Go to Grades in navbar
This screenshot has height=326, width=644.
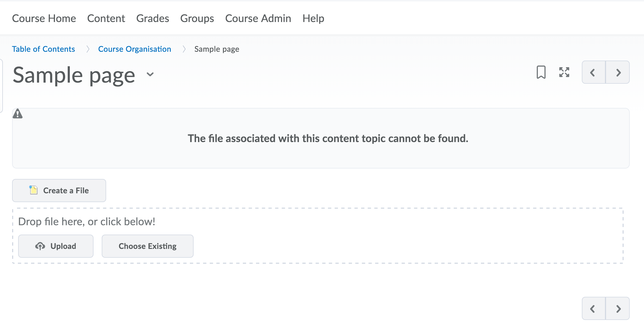click(x=153, y=18)
